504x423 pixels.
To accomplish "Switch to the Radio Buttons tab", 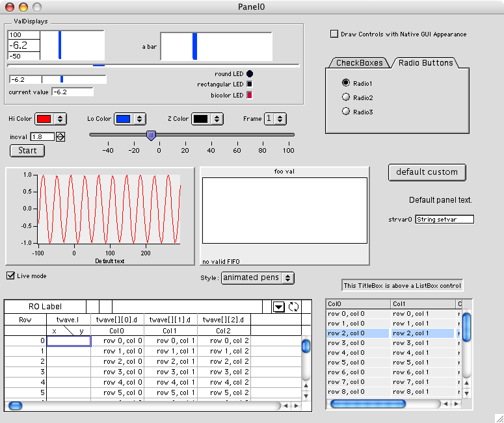I will click(425, 62).
